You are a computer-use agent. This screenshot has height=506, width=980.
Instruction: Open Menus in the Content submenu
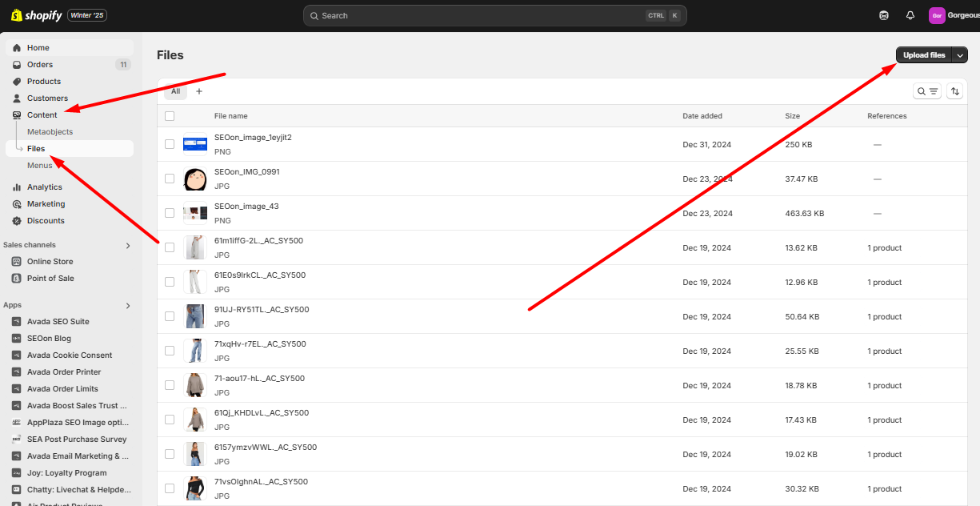pos(40,166)
